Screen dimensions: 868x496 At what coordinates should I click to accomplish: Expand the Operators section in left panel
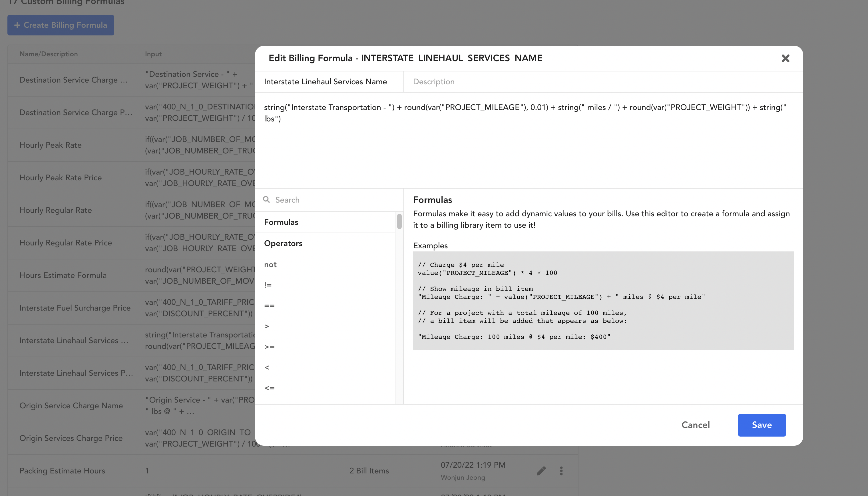(283, 243)
